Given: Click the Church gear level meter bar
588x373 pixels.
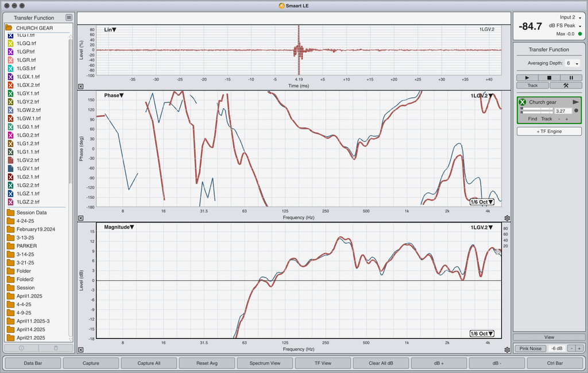Looking at the screenshot, I should point(537,111).
